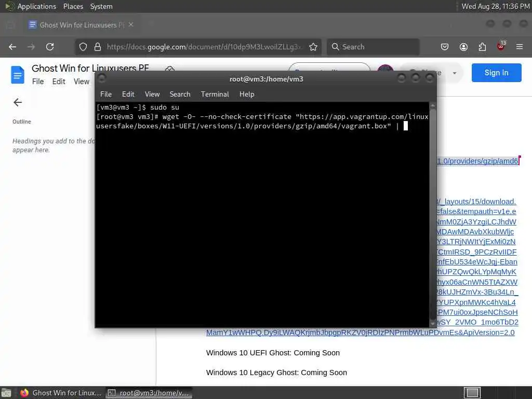Click the terminal title bar root@vm3:/home/vm3
The height and width of the screenshot is (399, 532).
click(x=267, y=79)
